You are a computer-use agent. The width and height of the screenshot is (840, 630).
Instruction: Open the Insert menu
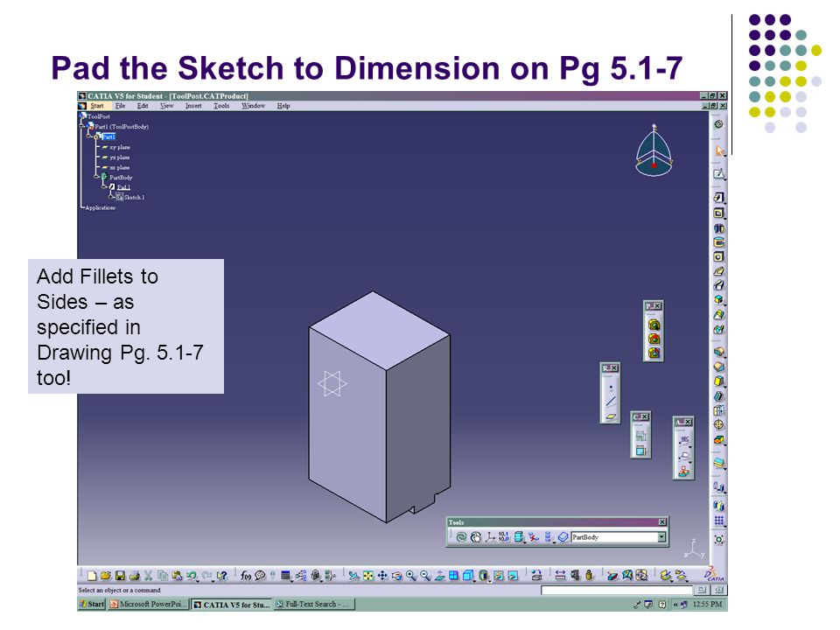[193, 106]
